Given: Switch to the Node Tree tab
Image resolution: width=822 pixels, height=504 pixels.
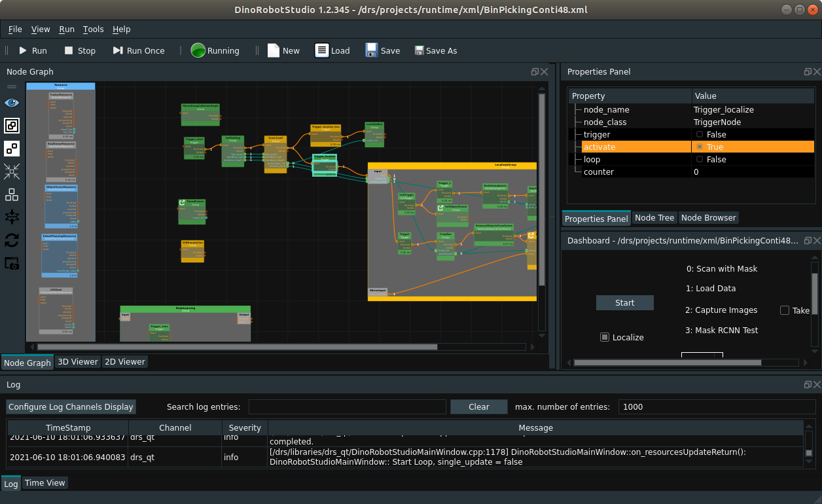Looking at the screenshot, I should [654, 218].
